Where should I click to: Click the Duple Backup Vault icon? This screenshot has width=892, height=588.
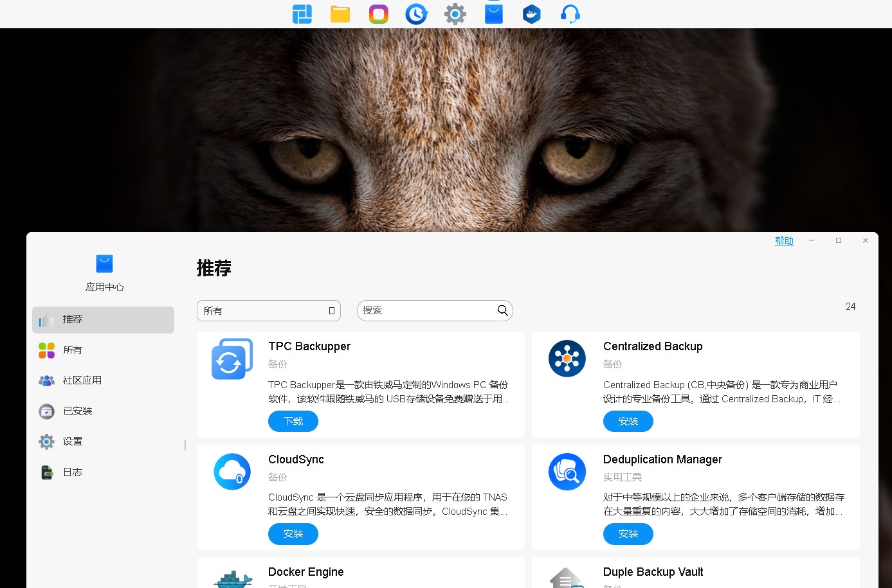[567, 578]
